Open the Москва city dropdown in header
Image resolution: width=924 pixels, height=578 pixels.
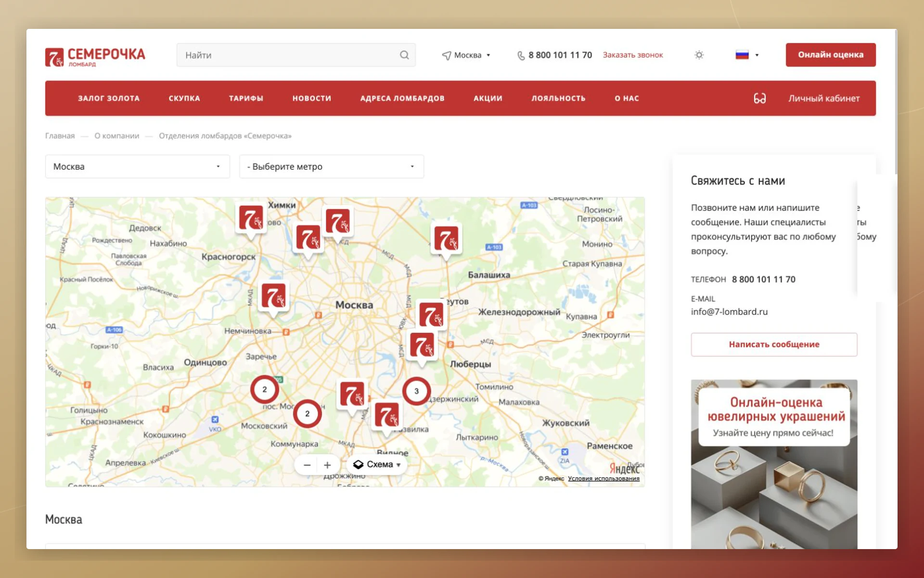466,55
